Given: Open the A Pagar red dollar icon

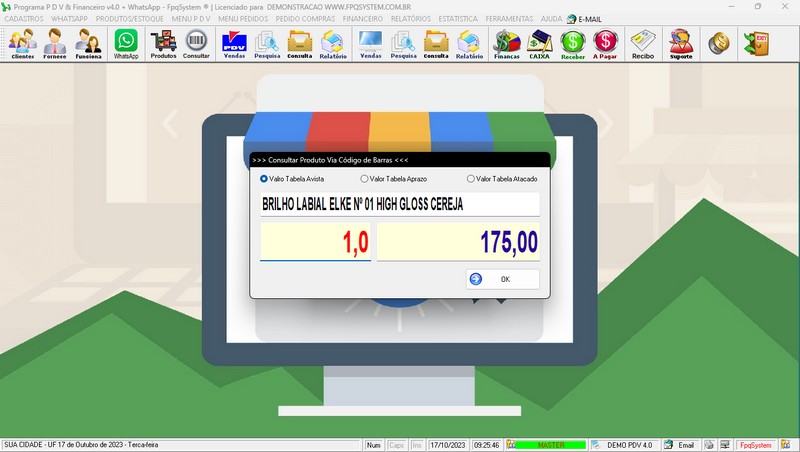Looking at the screenshot, I should click(605, 44).
